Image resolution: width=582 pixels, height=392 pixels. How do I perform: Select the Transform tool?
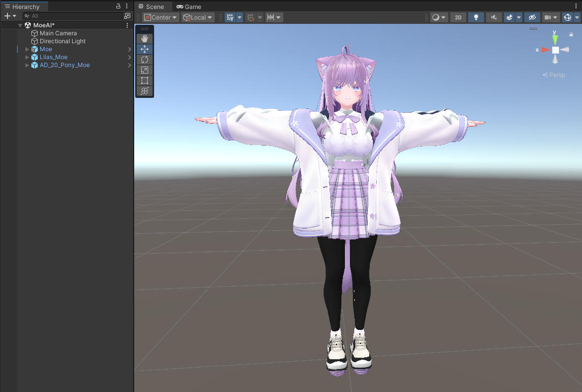point(145,90)
